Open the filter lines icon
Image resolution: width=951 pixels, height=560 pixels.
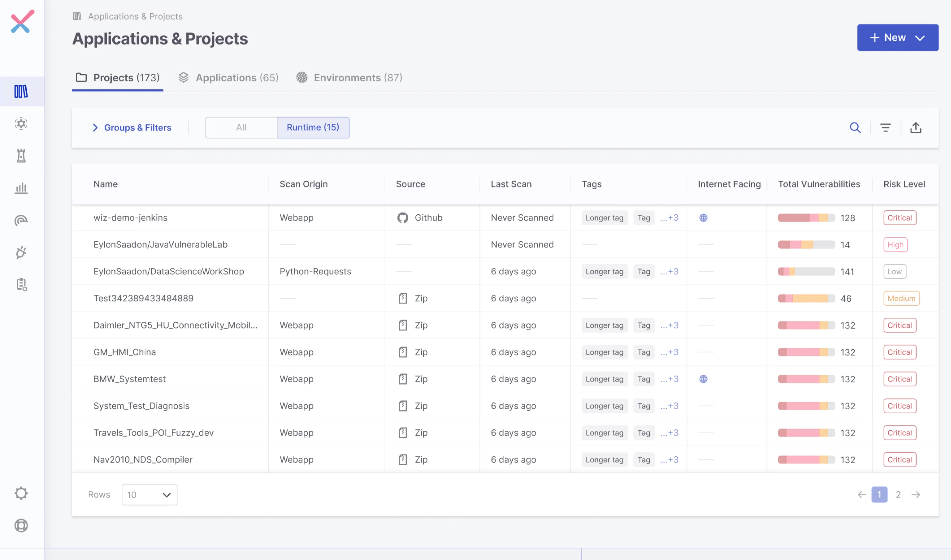[885, 127]
